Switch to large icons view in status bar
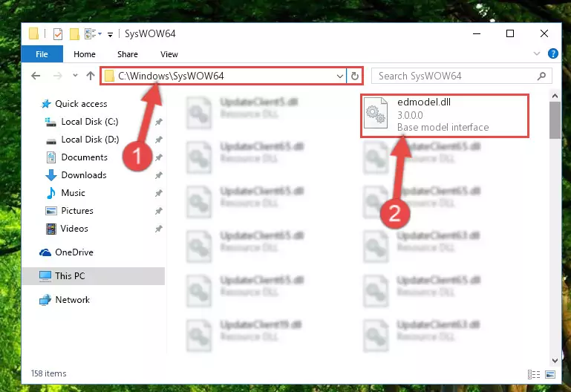 (x=550, y=374)
